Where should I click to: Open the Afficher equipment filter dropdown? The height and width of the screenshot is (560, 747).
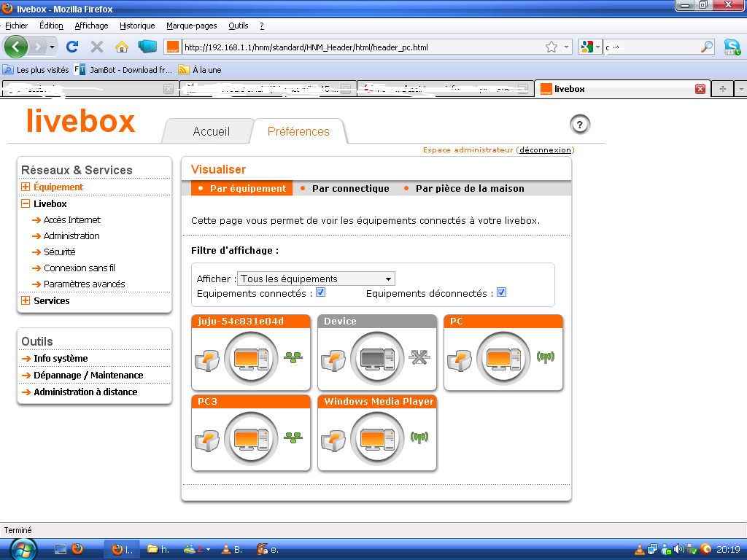pyautogui.click(x=316, y=279)
